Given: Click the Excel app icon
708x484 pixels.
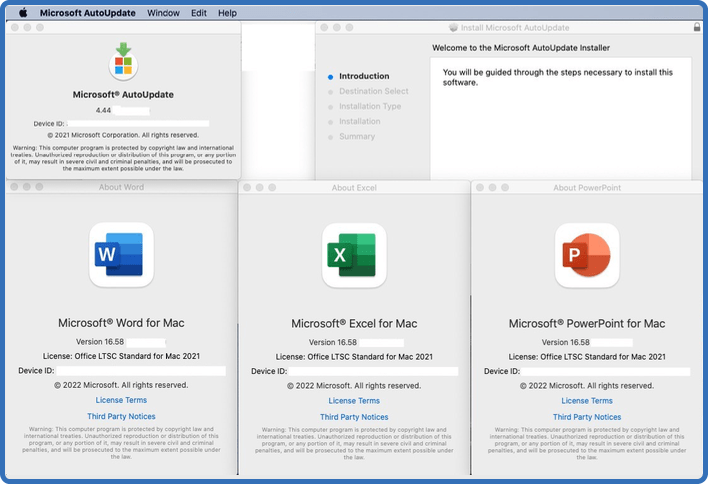Looking at the screenshot, I should coord(354,255).
